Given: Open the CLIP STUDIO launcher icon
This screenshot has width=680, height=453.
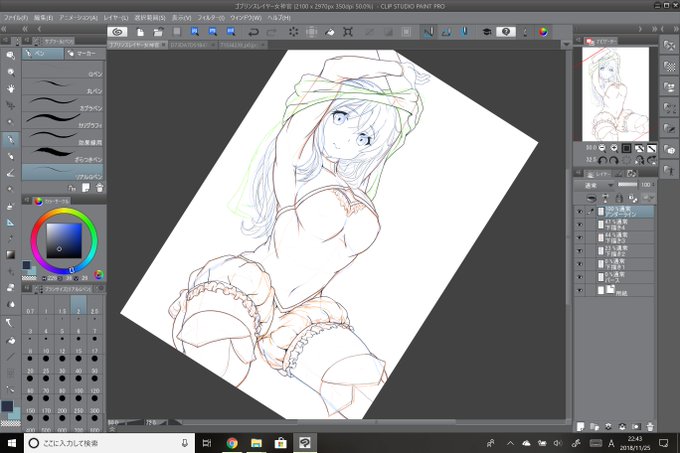Looking at the screenshot, I should pyautogui.click(x=118, y=32).
